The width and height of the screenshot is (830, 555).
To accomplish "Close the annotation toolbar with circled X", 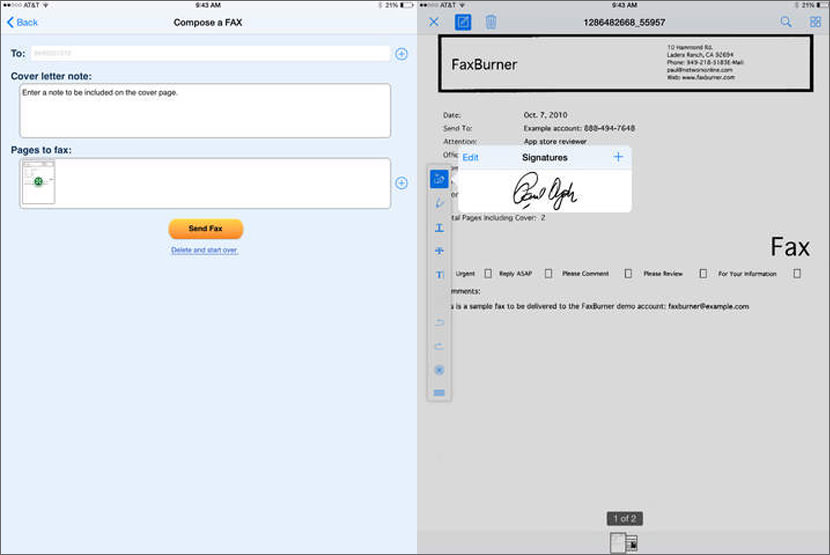I will [x=439, y=370].
